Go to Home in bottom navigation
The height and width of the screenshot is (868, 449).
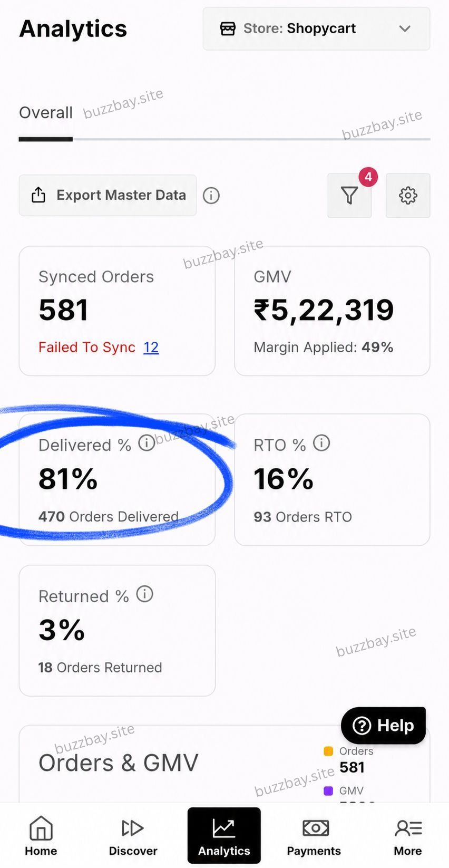pyautogui.click(x=41, y=836)
